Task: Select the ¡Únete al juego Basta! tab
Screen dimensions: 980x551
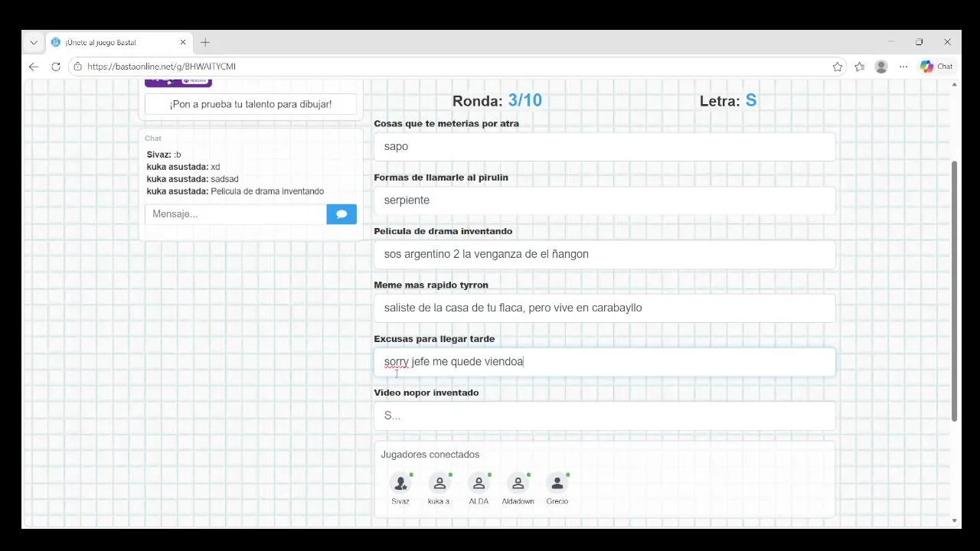Action: [119, 43]
